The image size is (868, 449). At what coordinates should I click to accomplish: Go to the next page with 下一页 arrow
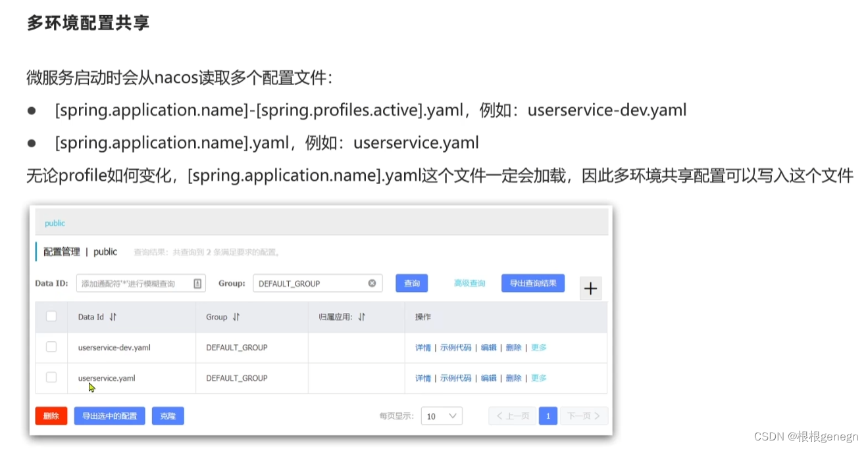pyautogui.click(x=583, y=415)
